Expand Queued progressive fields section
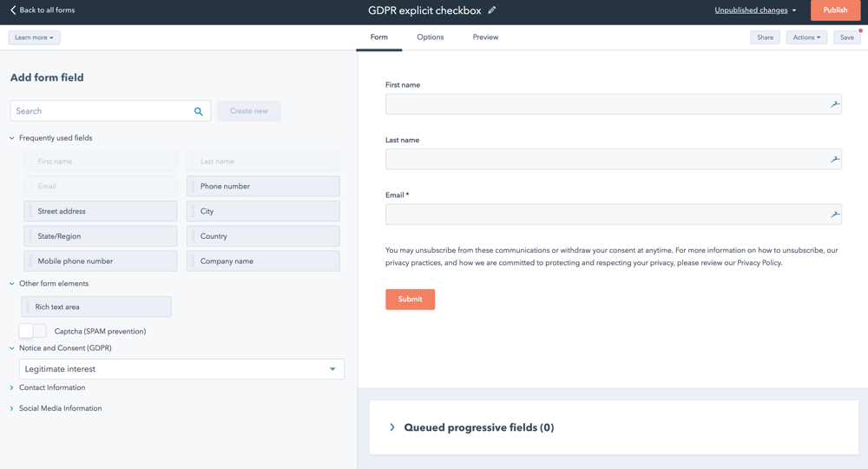The image size is (868, 469). click(392, 427)
